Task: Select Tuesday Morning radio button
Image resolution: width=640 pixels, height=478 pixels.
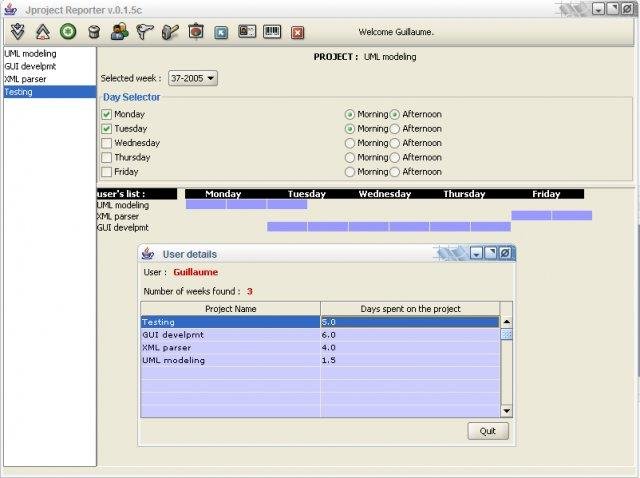Action: pos(349,129)
